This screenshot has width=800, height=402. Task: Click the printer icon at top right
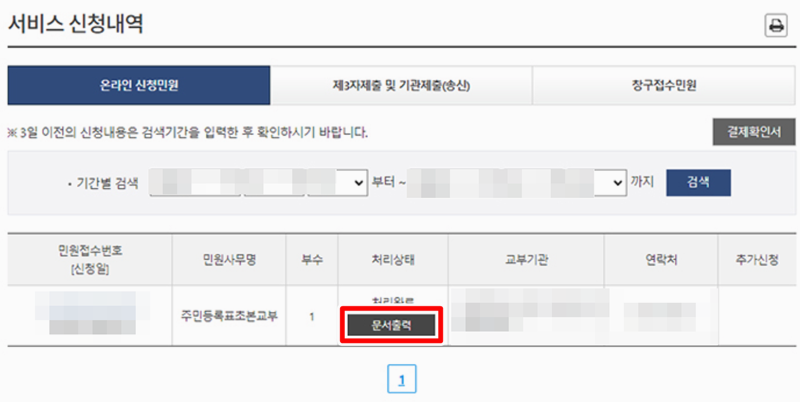776,26
